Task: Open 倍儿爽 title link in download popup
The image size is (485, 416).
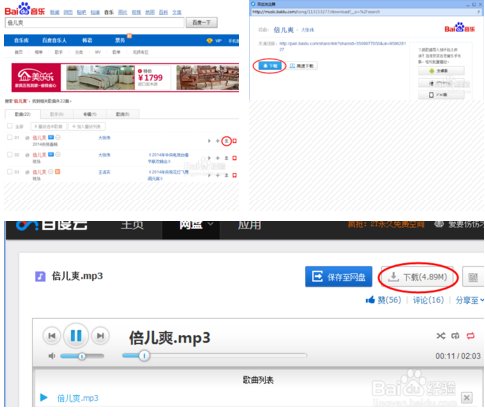Action: (x=284, y=30)
